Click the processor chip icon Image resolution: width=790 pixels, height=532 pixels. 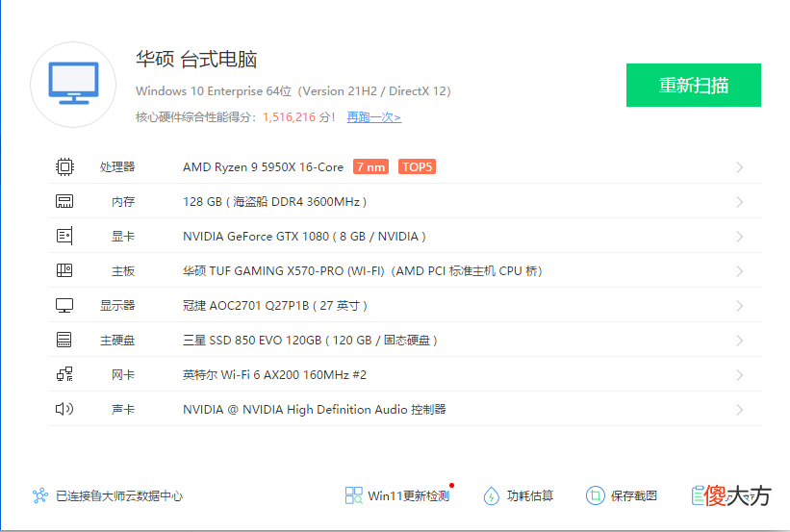pyautogui.click(x=64, y=166)
